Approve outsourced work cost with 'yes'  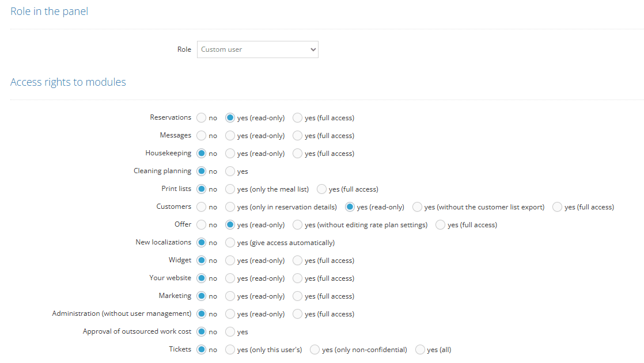[x=230, y=332]
